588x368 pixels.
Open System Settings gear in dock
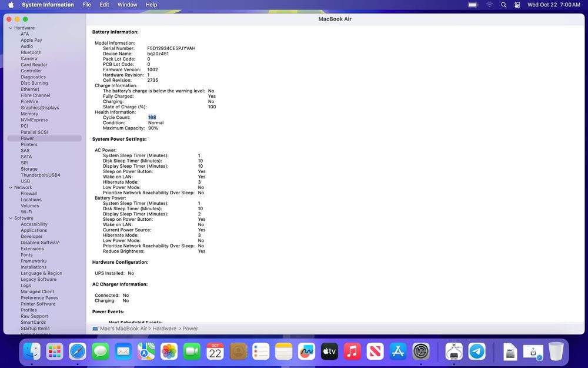(x=421, y=352)
